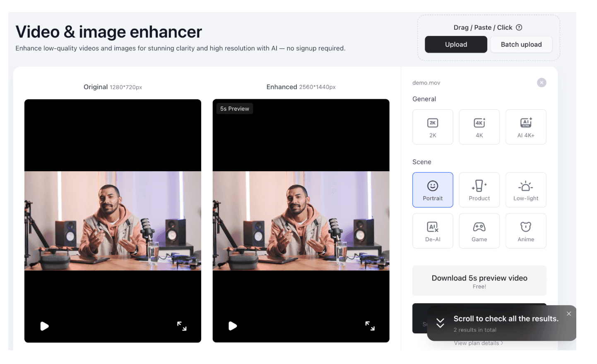Open the View plan details link
This screenshot has width=597, height=364.
click(478, 343)
